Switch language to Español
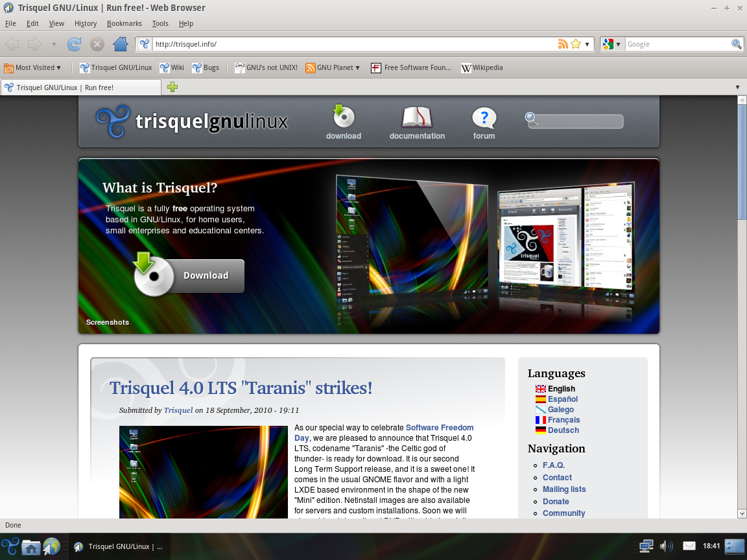The width and height of the screenshot is (747, 560). [x=563, y=399]
